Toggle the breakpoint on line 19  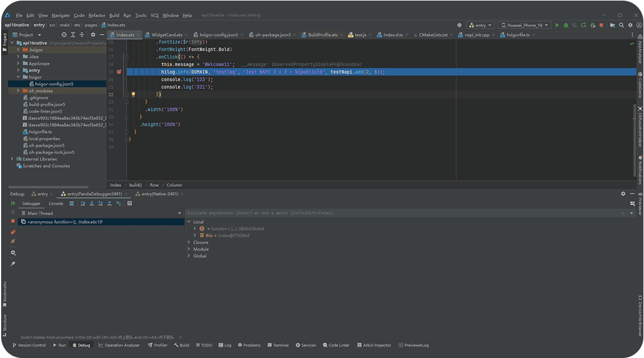(x=119, y=72)
